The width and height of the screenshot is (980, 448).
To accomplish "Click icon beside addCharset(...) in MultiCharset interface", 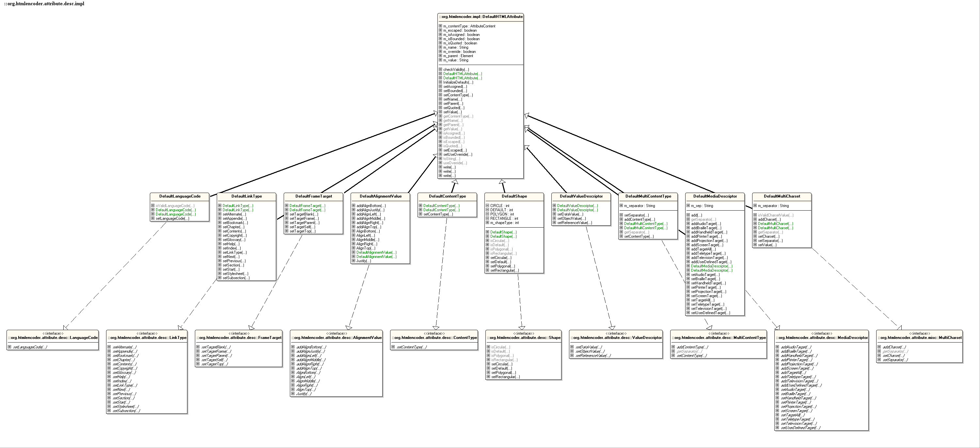I will (x=879, y=347).
